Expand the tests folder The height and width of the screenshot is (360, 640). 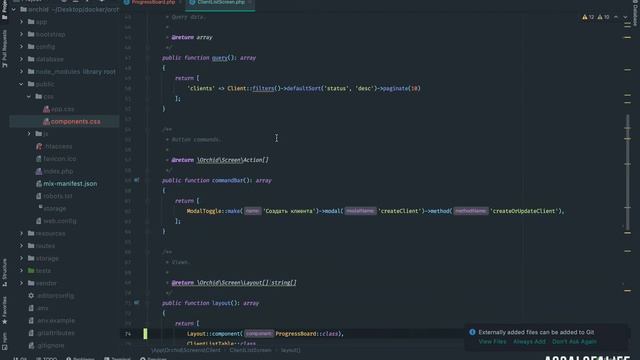click(x=22, y=271)
